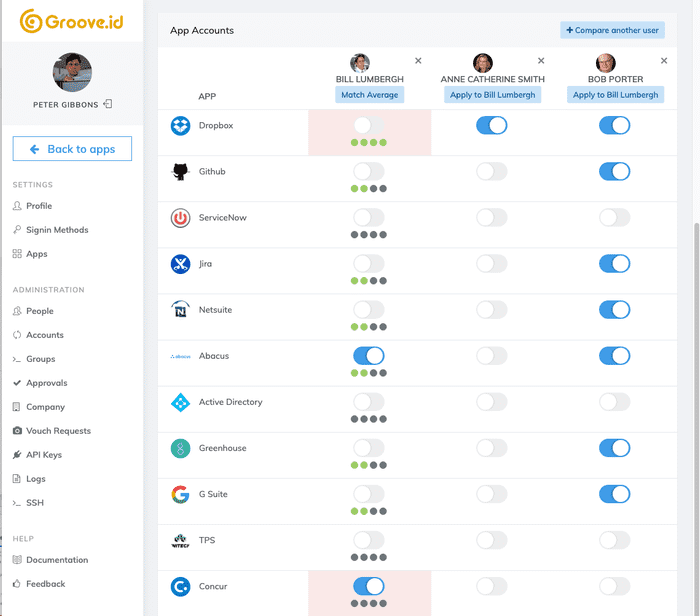Image resolution: width=700 pixels, height=616 pixels.
Task: Click the Jira app icon
Action: [x=180, y=264]
